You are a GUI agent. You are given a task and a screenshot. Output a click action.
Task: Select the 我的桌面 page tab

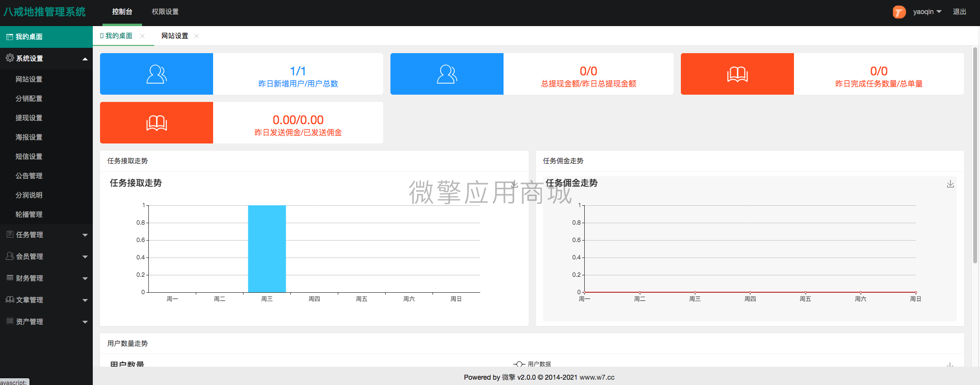pos(119,36)
